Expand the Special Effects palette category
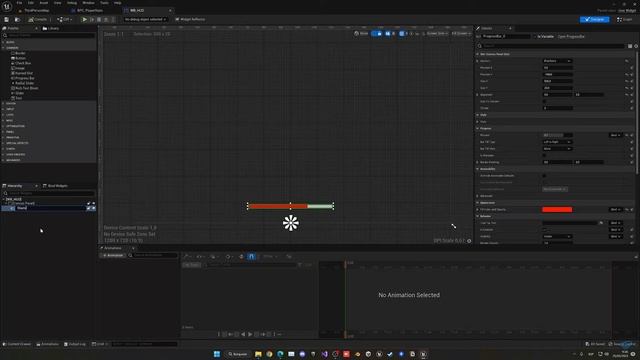The image size is (640, 360). pos(3,143)
